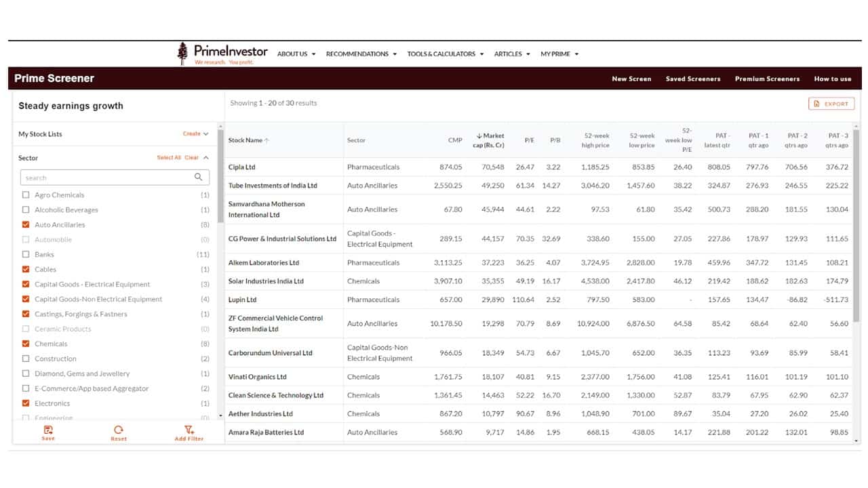Screen dimensions: 868x488
Task: Uncheck Capital Goods - Electrical Equipment
Action: point(26,285)
